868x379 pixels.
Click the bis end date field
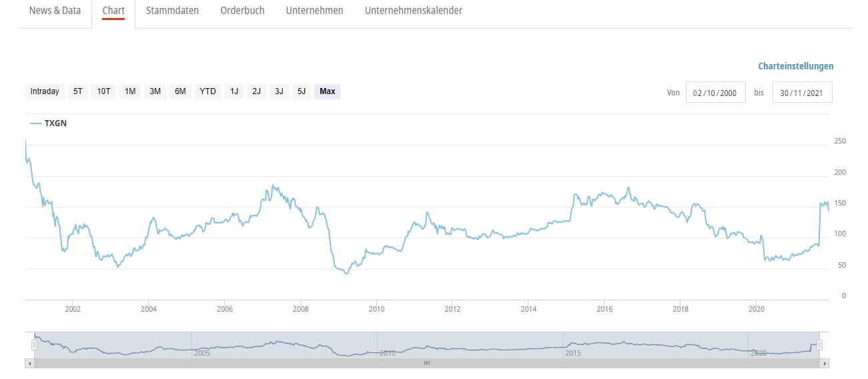[x=802, y=93]
